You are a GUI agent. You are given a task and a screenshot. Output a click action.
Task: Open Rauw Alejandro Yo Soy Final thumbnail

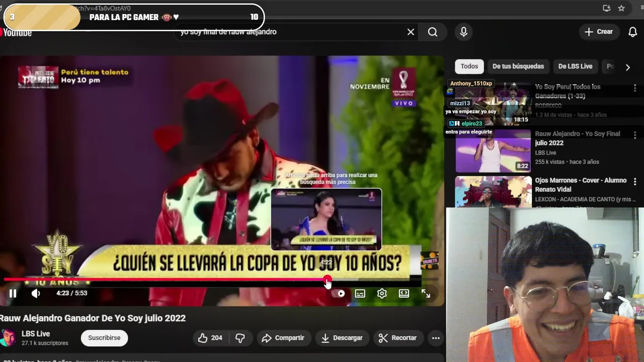click(x=493, y=151)
